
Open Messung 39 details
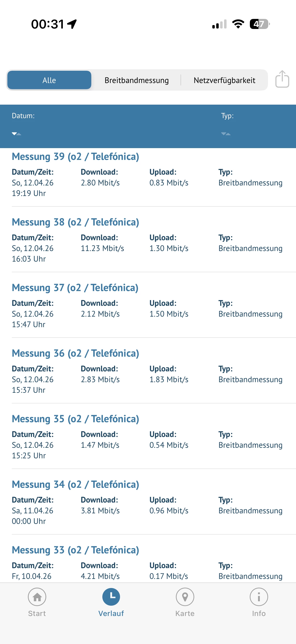[x=75, y=157]
